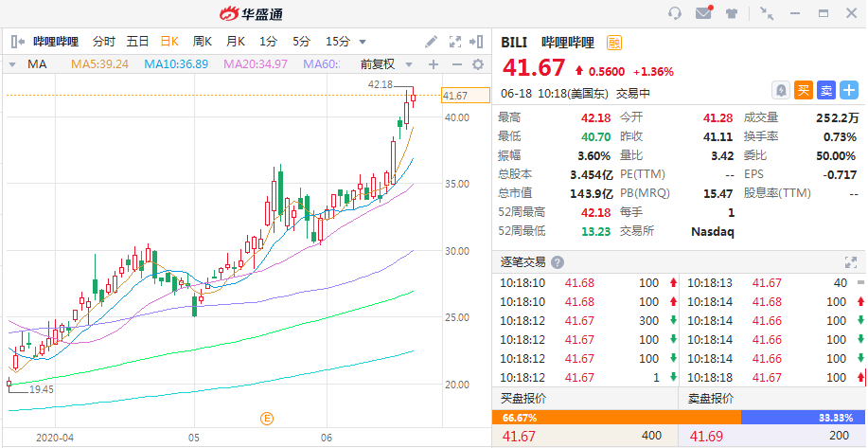
Task: Click the 成交量 252.2万 value
Action: click(838, 117)
